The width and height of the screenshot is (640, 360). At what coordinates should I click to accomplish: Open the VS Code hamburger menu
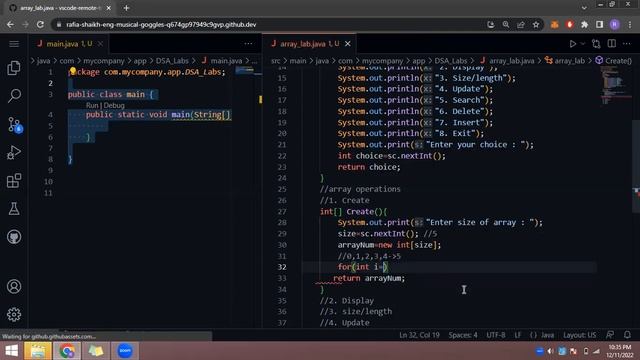[x=14, y=44]
